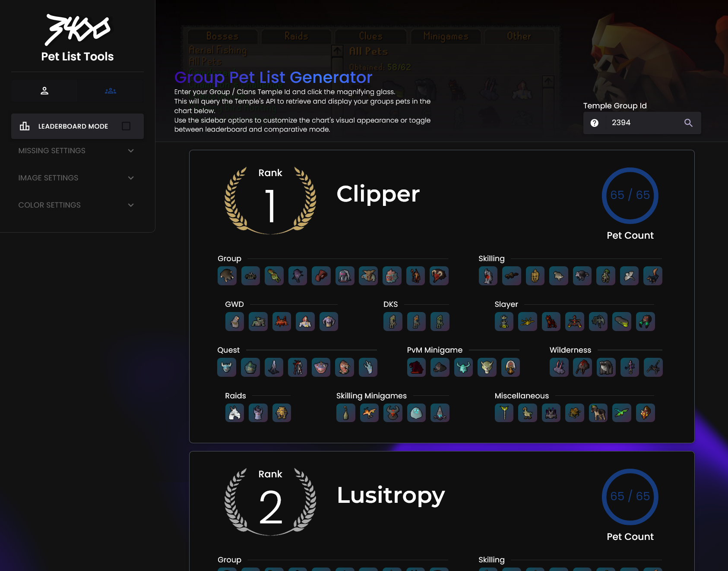Click Clipper's Pet General Graardor icon under GWD

coord(258,322)
